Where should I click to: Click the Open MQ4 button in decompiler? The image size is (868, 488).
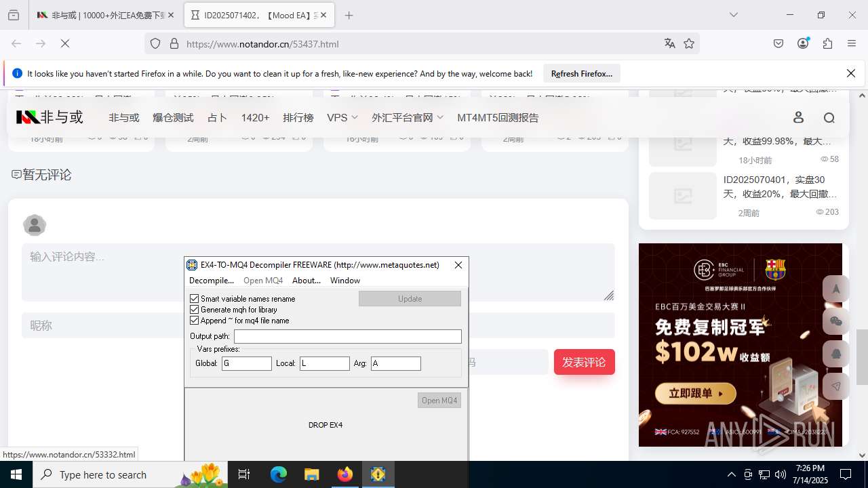click(x=439, y=400)
